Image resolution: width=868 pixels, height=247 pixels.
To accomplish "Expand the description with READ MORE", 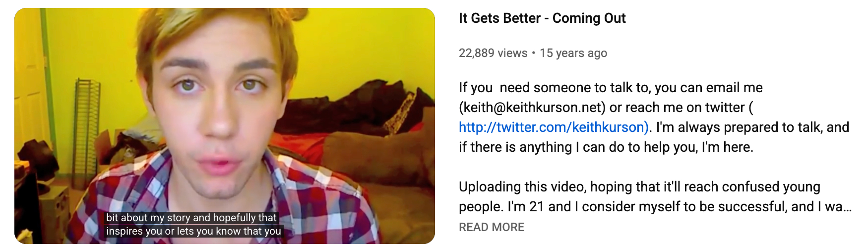I will coord(492,227).
